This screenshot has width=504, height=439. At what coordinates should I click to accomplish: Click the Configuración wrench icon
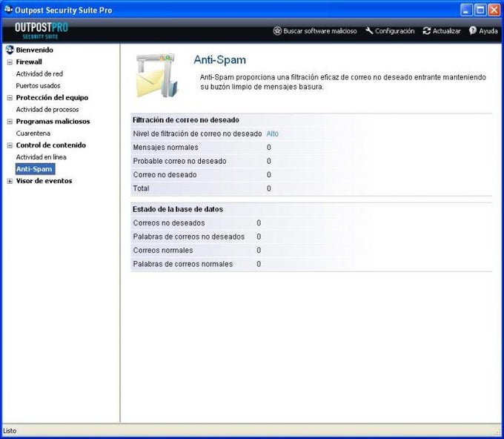369,30
